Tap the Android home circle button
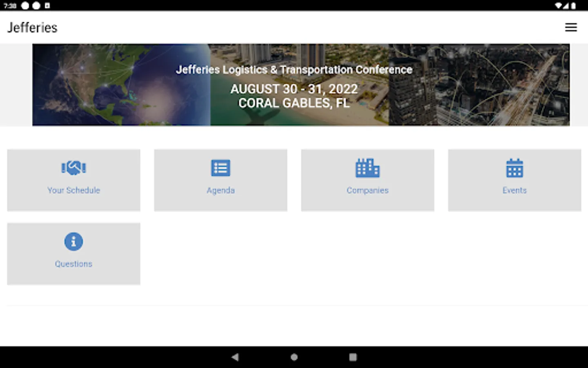Screen dimensions: 588x368 (x=294, y=357)
